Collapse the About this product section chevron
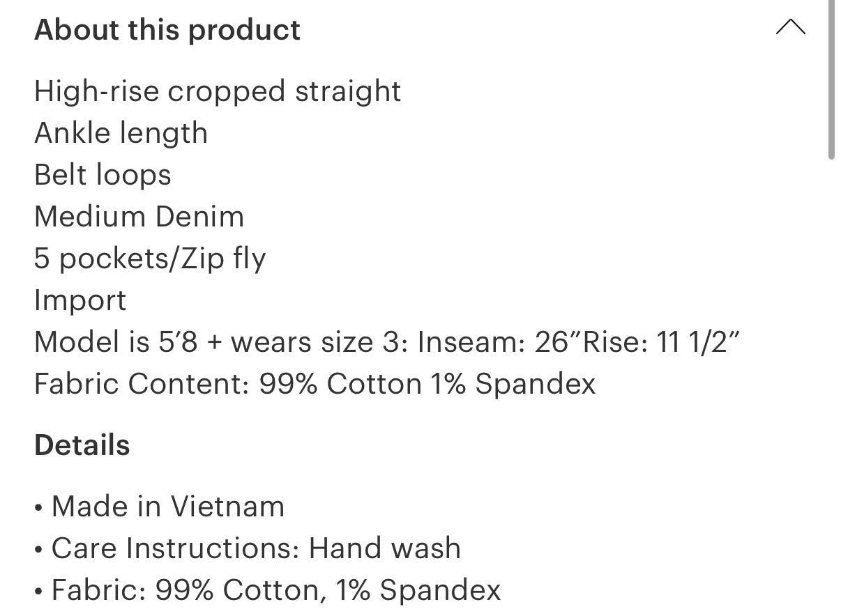 [x=790, y=28]
